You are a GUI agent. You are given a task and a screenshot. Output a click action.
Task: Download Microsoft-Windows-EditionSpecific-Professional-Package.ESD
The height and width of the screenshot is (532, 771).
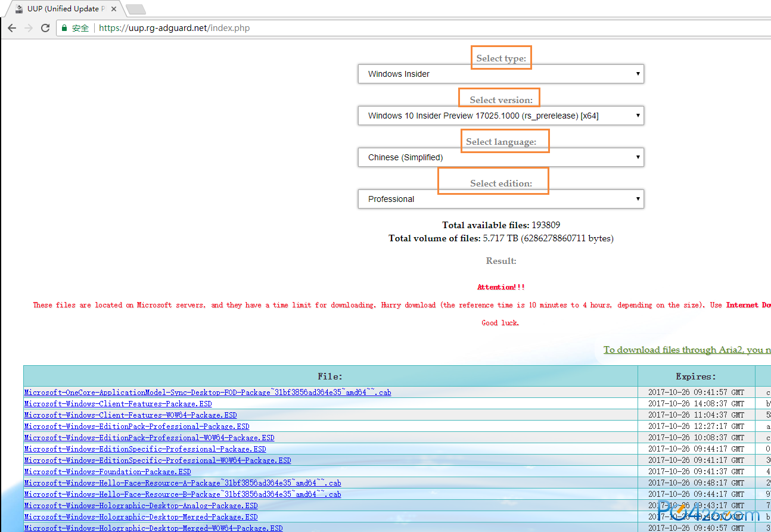tap(145, 449)
